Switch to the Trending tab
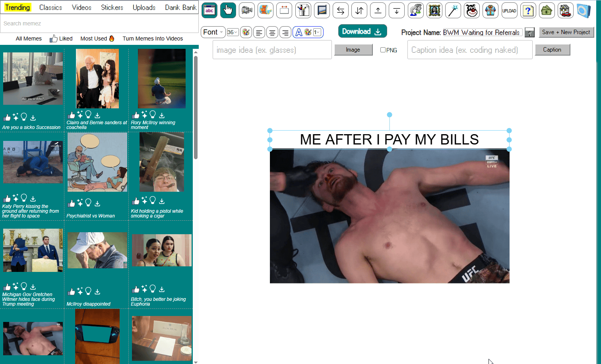The height and width of the screenshot is (364, 601). (x=17, y=8)
